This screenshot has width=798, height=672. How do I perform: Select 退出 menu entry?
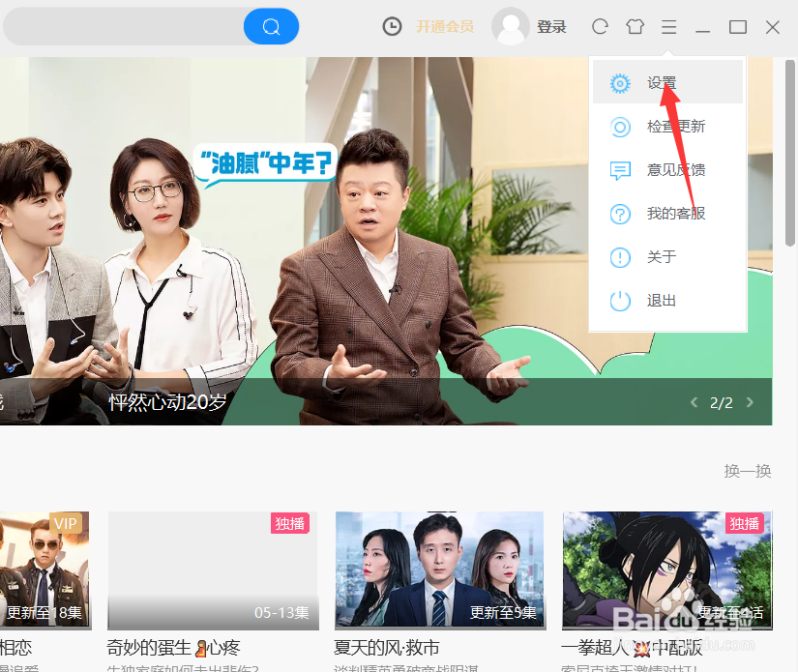click(x=667, y=301)
